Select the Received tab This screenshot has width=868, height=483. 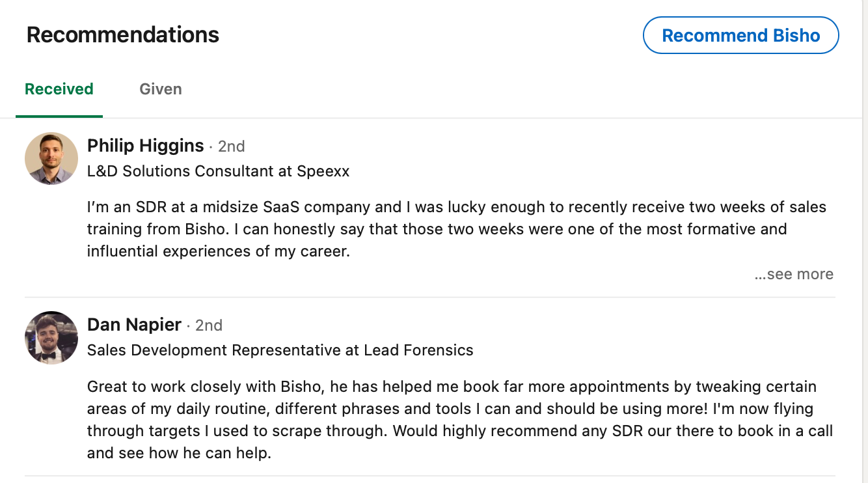coord(59,89)
